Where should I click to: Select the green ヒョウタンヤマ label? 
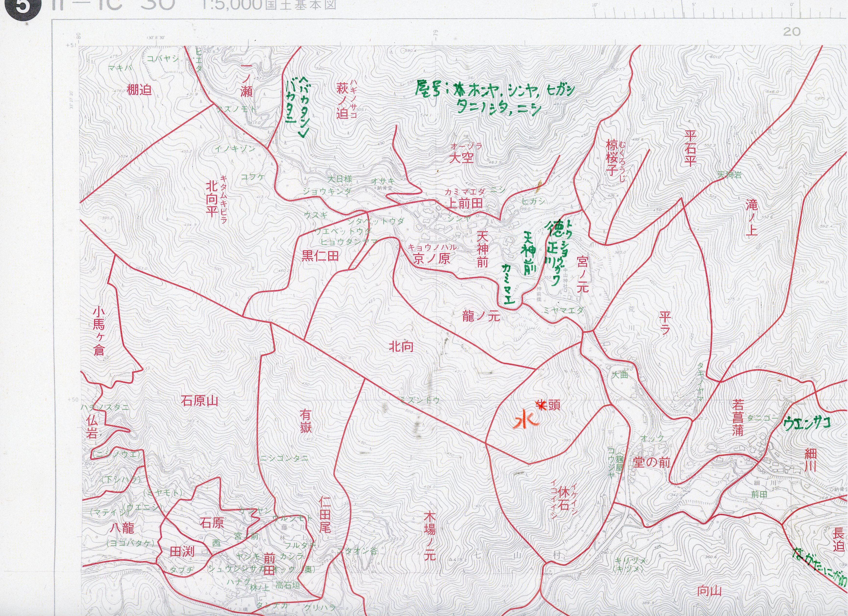pyautogui.click(x=348, y=242)
